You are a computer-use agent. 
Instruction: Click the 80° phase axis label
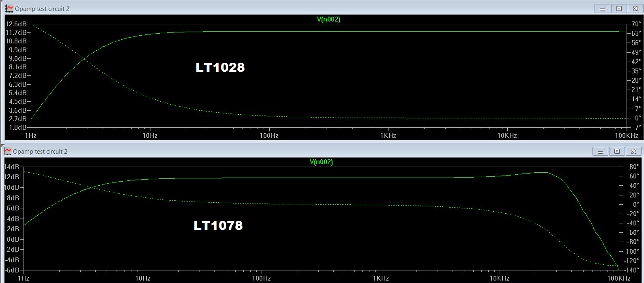click(634, 167)
